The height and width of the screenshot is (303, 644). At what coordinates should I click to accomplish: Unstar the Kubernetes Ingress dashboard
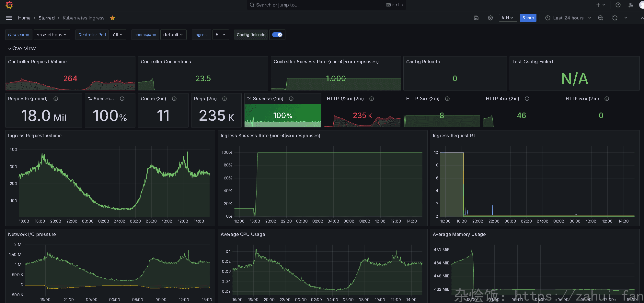112,18
